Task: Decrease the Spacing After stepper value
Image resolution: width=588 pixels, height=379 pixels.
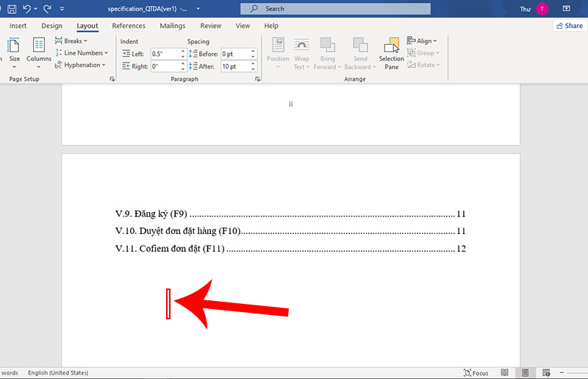Action: pos(253,68)
